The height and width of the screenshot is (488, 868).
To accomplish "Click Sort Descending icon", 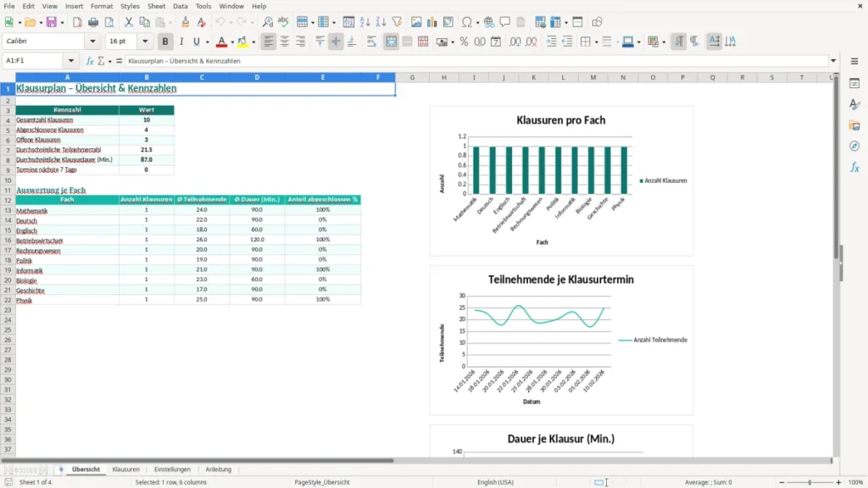I will click(x=381, y=22).
